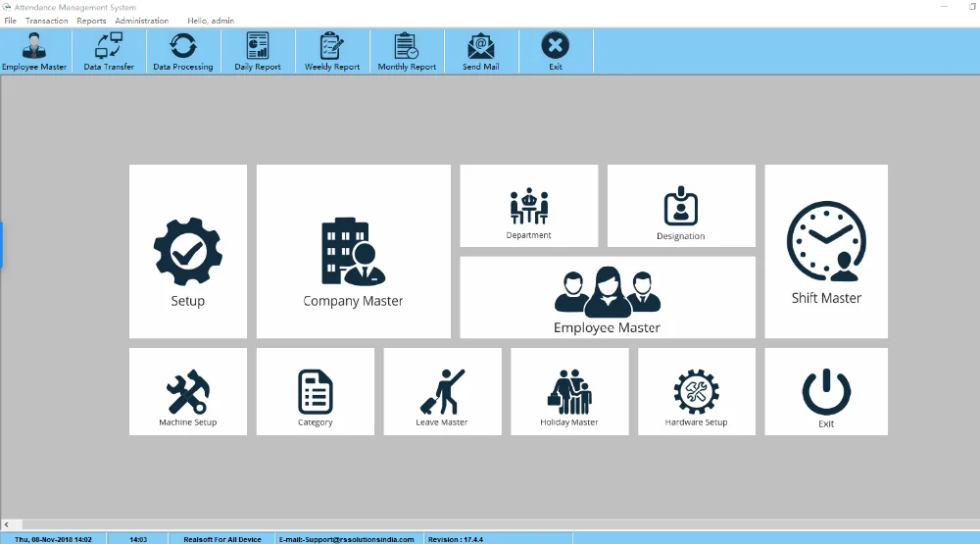Click the horizontal scrollbar left arrow
The image size is (980, 544).
(6, 525)
